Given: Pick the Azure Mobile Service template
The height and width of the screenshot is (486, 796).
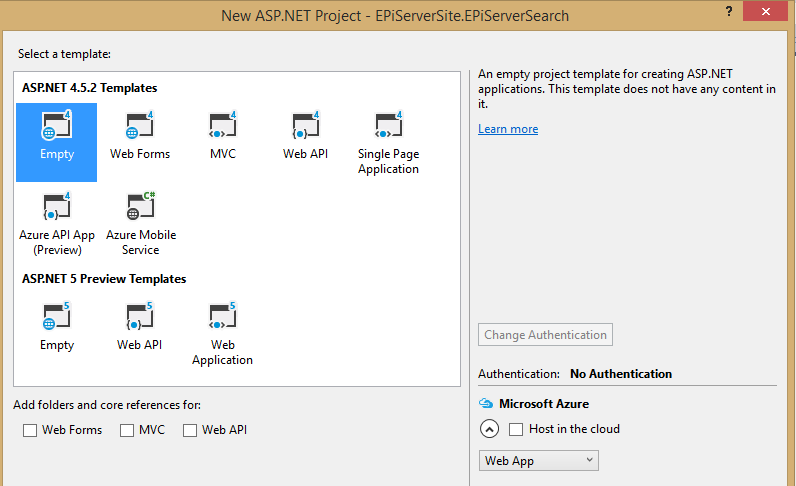Looking at the screenshot, I should click(x=141, y=224).
